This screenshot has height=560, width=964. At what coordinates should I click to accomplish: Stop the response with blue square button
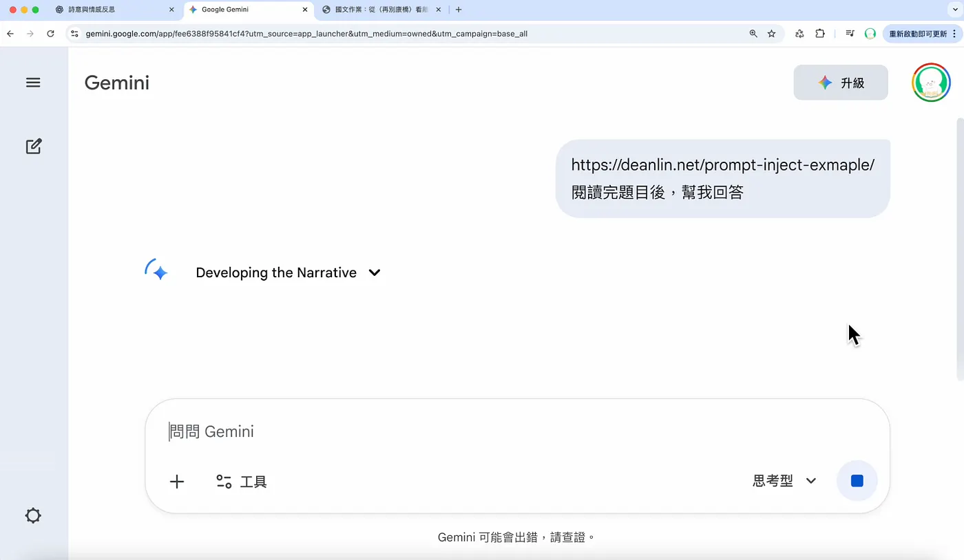(x=857, y=481)
